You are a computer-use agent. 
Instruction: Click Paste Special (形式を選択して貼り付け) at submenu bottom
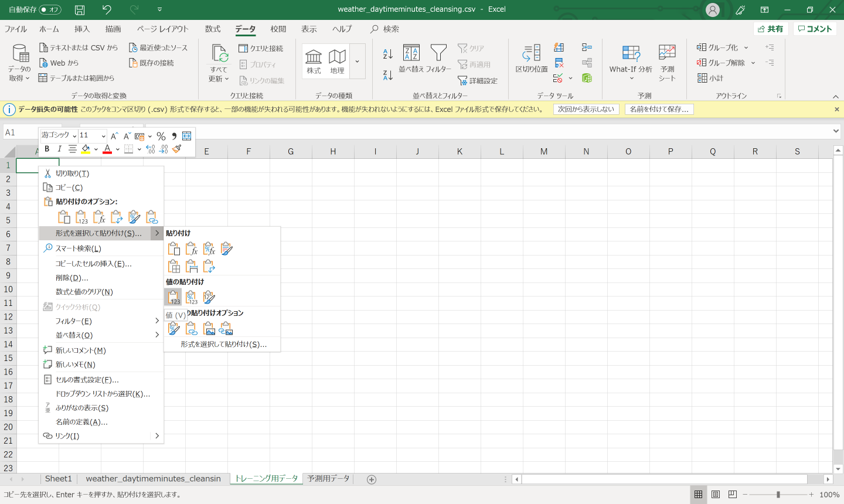click(x=223, y=345)
